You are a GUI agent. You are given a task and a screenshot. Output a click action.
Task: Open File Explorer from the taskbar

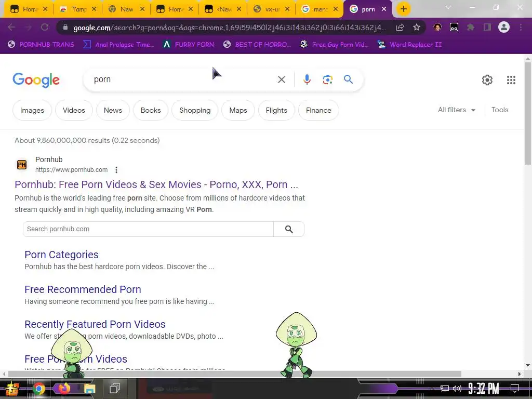[89, 389]
